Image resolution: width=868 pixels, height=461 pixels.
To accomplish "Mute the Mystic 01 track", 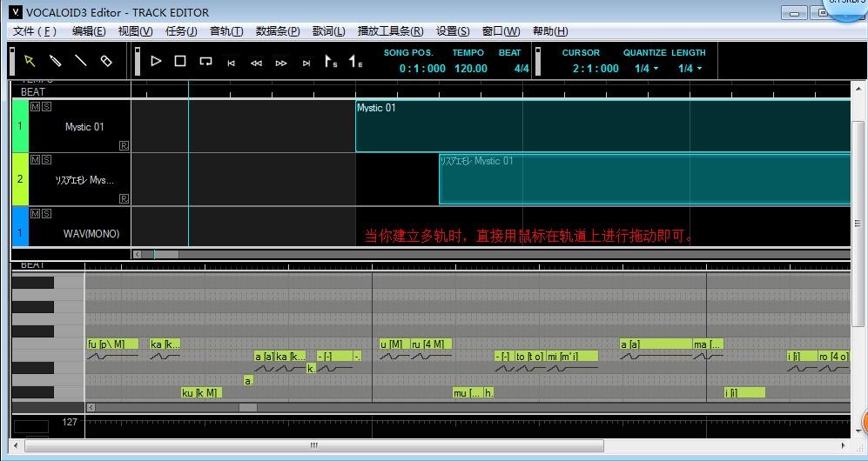I will point(36,107).
